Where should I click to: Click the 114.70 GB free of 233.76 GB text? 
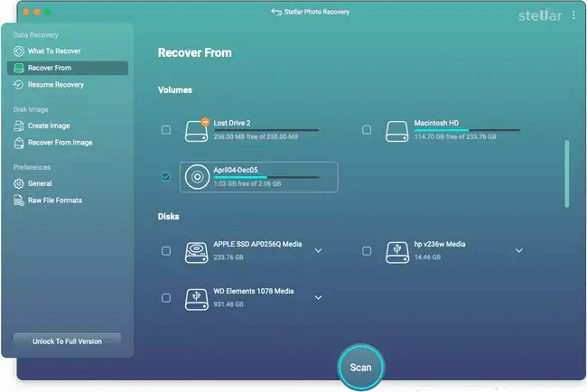[455, 136]
